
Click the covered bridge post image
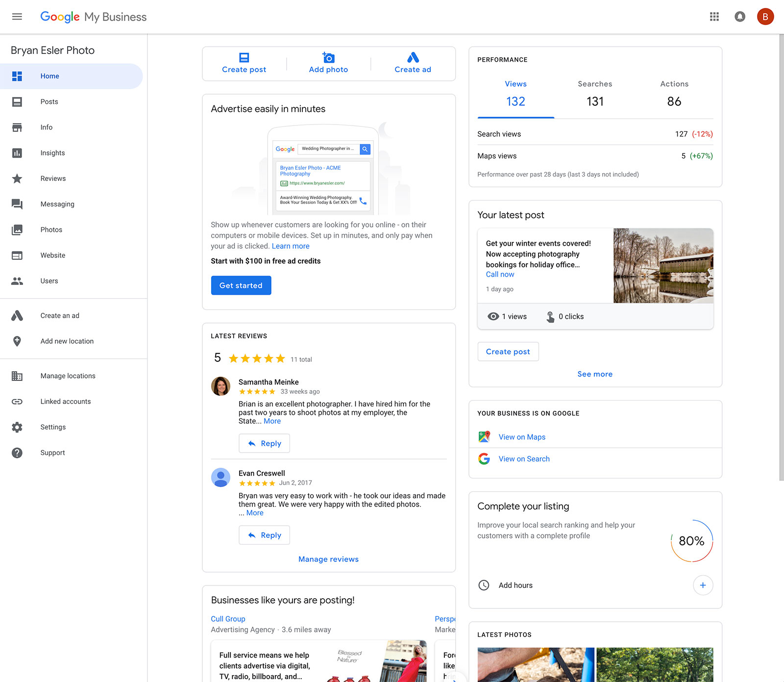(x=663, y=265)
